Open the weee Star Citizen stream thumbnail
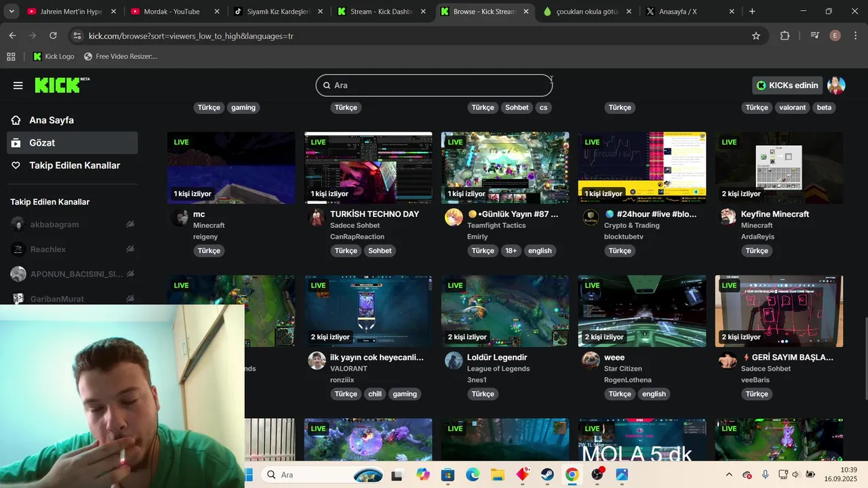 pyautogui.click(x=642, y=311)
